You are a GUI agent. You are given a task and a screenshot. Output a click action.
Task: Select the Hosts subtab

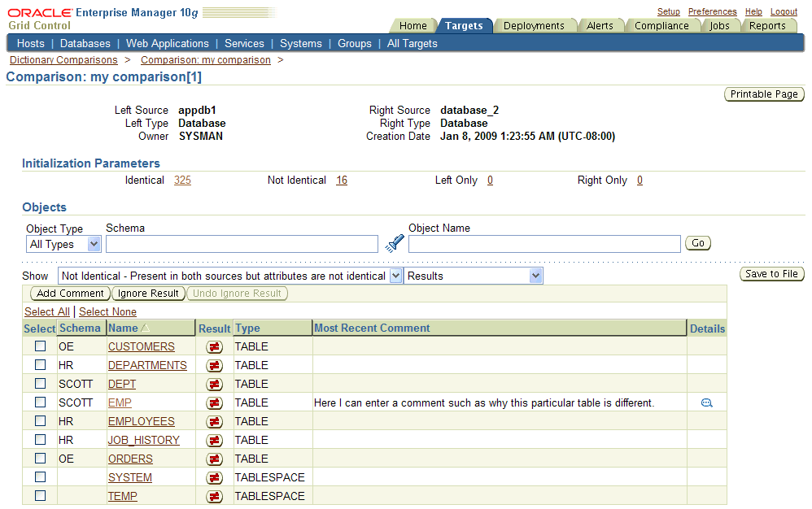click(31, 43)
